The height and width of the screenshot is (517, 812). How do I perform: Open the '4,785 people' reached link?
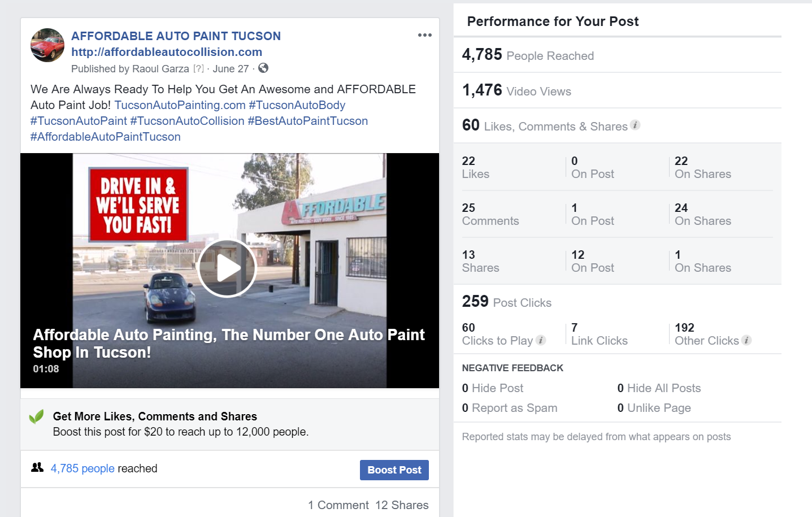(82, 468)
